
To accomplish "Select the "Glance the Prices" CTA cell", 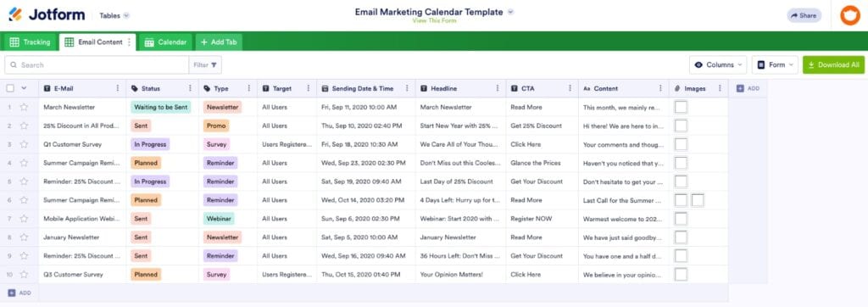I will (542, 163).
